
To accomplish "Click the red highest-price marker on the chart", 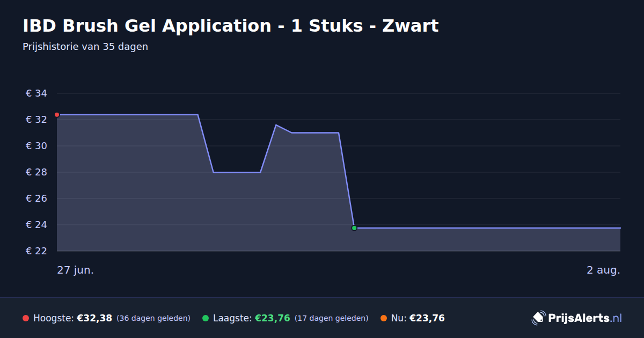I will tap(57, 115).
